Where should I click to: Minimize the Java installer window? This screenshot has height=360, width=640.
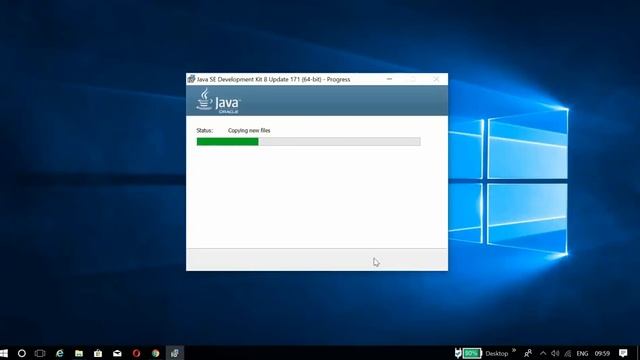coord(389,79)
